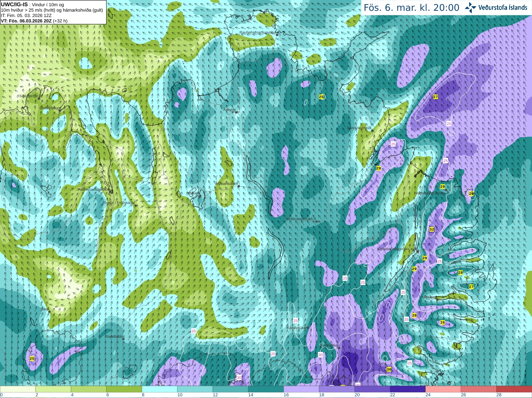The height and width of the screenshot is (398, 532).
Task: Click the yellow 25 marker southwest of Sandbúðir
Action: coord(32,359)
